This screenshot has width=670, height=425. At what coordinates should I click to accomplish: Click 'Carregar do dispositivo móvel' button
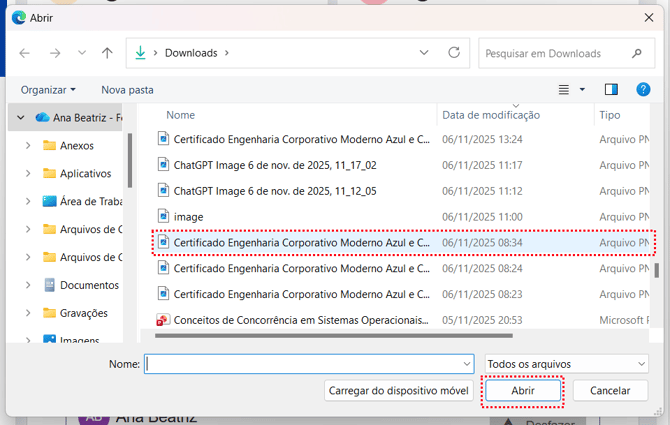click(398, 391)
